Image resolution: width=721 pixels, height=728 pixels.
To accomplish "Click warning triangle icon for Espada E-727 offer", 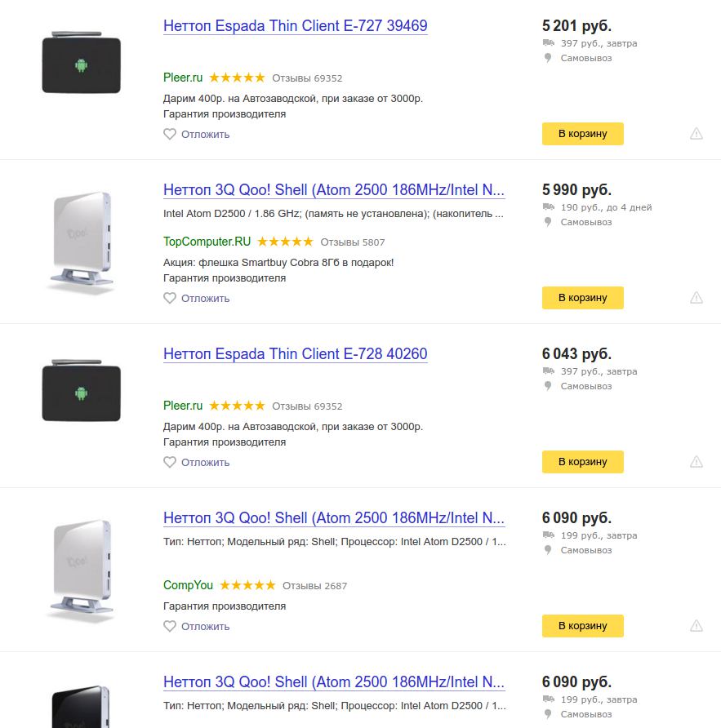I will 696,134.
